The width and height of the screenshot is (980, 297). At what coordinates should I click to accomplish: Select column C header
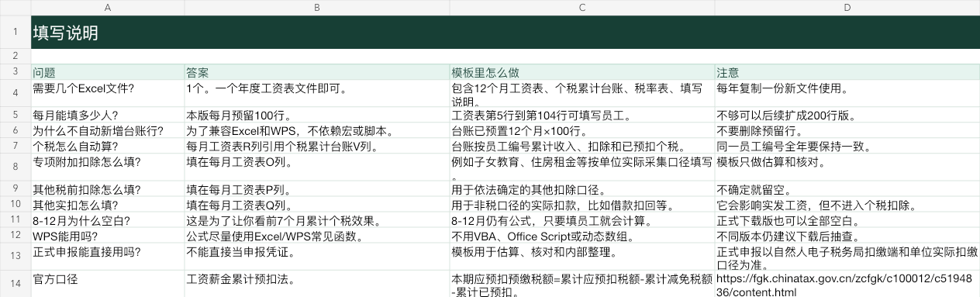pyautogui.click(x=582, y=7)
